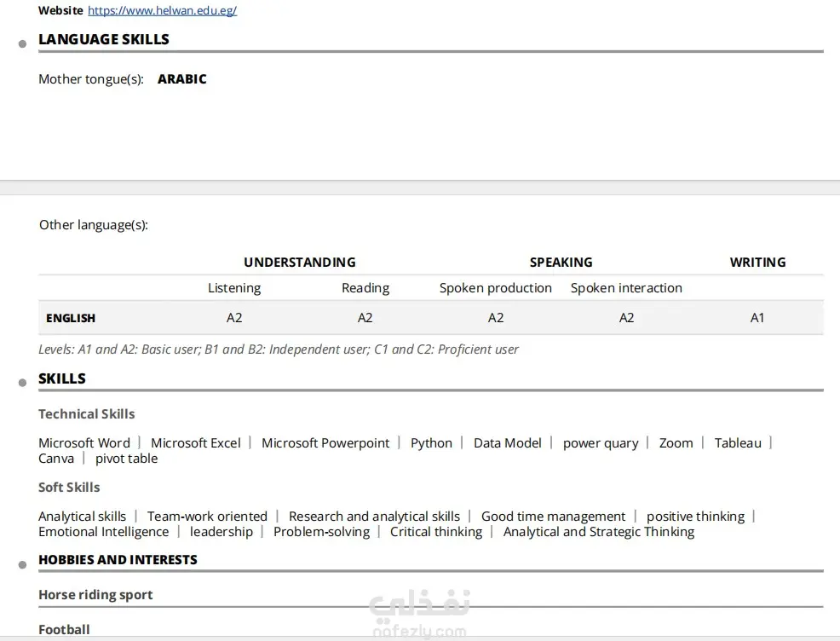The height and width of the screenshot is (641, 840).
Task: Select the Reading subheader
Action: click(365, 288)
